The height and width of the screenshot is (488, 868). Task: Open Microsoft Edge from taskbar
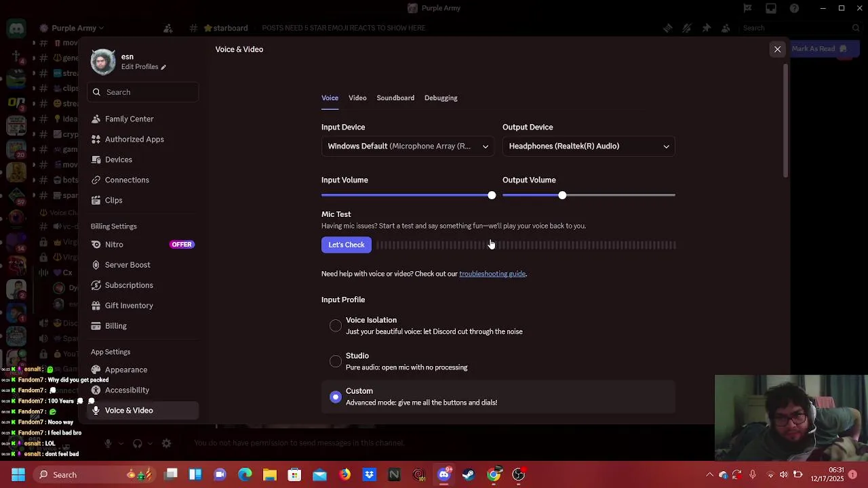(245, 474)
